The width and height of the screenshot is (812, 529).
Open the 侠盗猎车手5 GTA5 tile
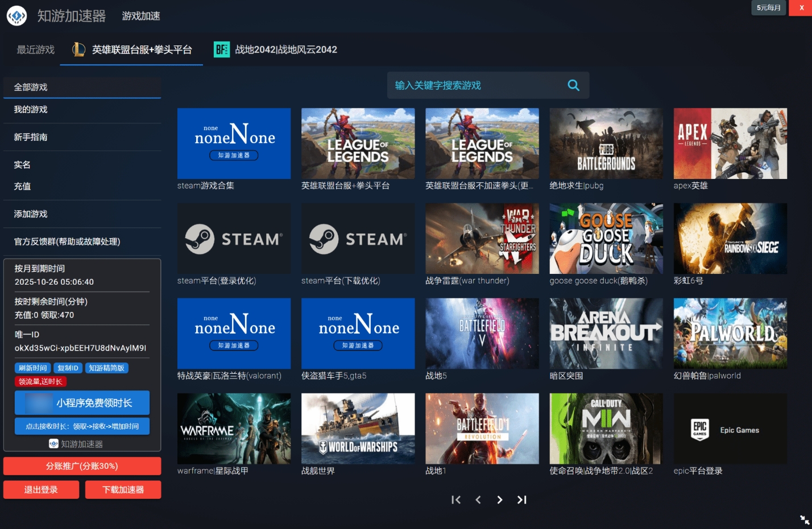[x=358, y=334]
